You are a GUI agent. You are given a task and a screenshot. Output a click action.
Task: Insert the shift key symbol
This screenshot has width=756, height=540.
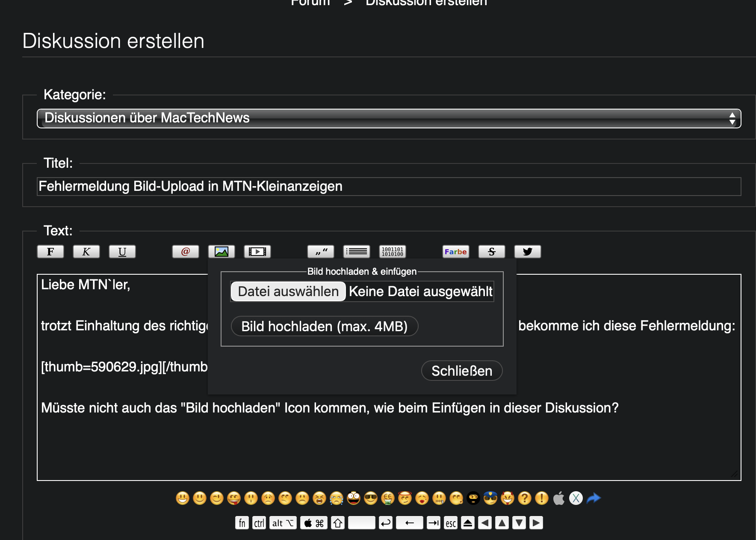pyautogui.click(x=338, y=523)
